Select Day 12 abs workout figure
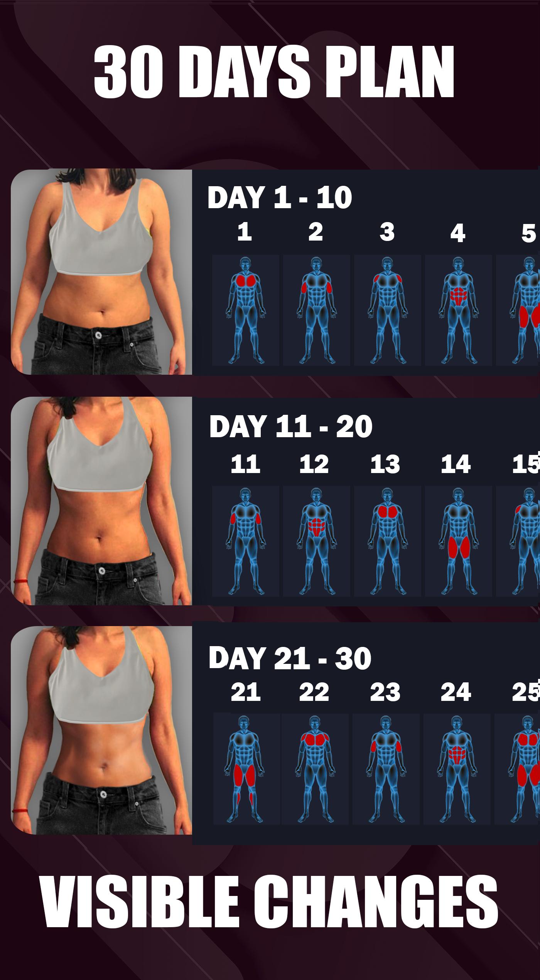 point(316,541)
